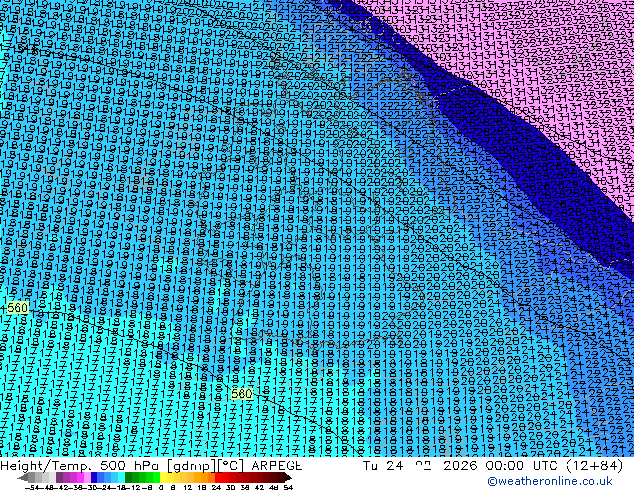The width and height of the screenshot is (634, 490).
Task: Click the 560 contour label at the left edge
Action: point(17,308)
